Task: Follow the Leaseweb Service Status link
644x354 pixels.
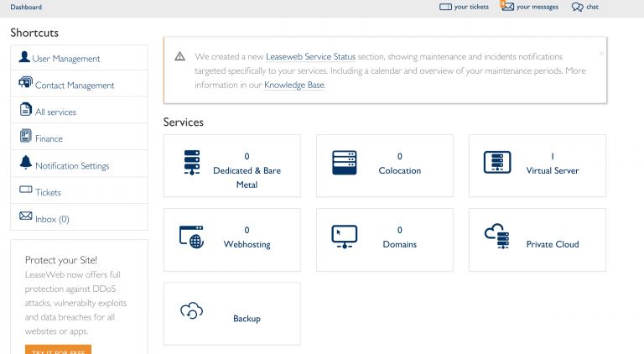Action: 310,56
